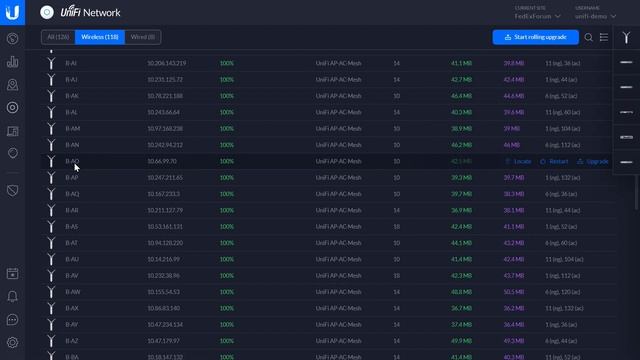Viewport: 640px width, 360px height.
Task: Click the Ubiquiti logo in corner
Action: 12,12
